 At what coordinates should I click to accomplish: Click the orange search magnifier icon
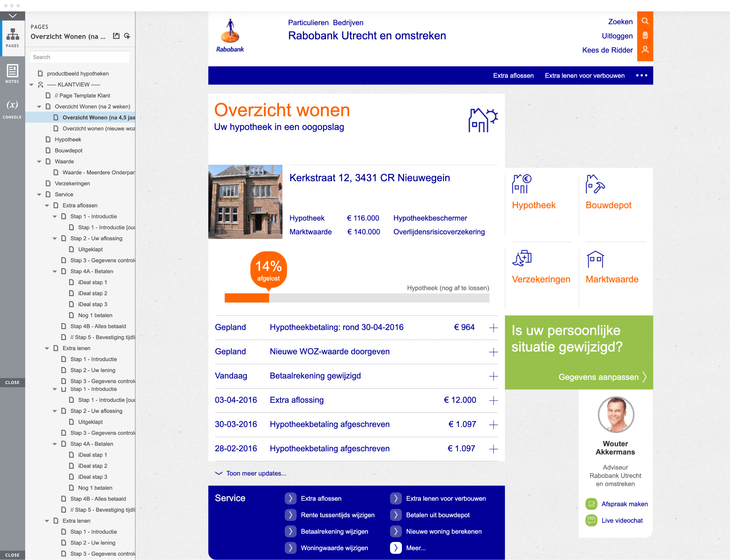[645, 21]
